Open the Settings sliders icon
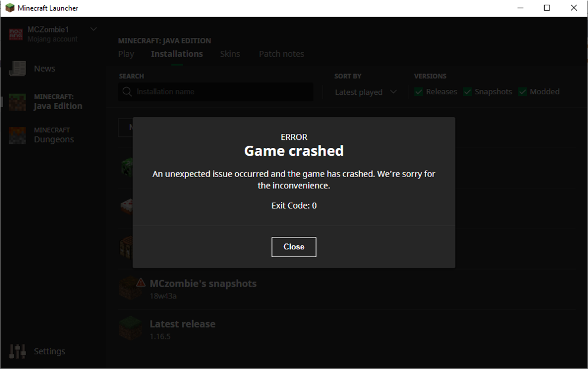Screen dimensions: 588x369 point(17,351)
